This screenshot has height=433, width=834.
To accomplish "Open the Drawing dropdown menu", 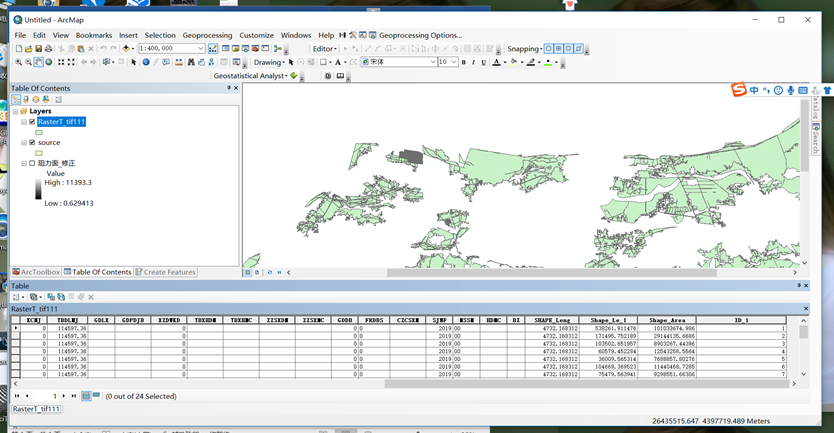I will (x=269, y=62).
